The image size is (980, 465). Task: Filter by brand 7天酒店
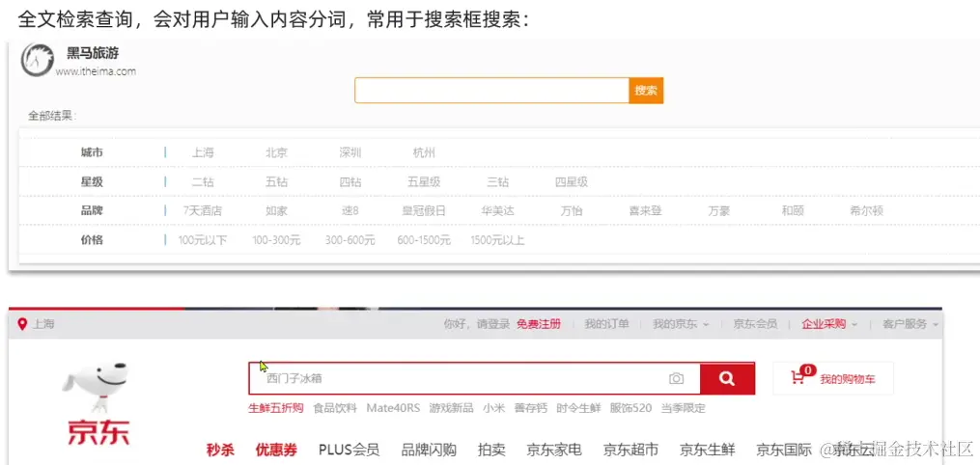point(203,211)
